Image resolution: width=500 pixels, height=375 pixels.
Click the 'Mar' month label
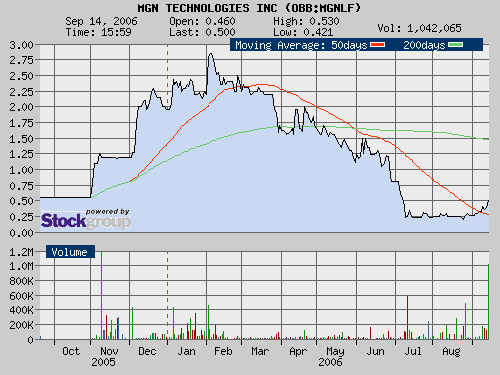260,351
